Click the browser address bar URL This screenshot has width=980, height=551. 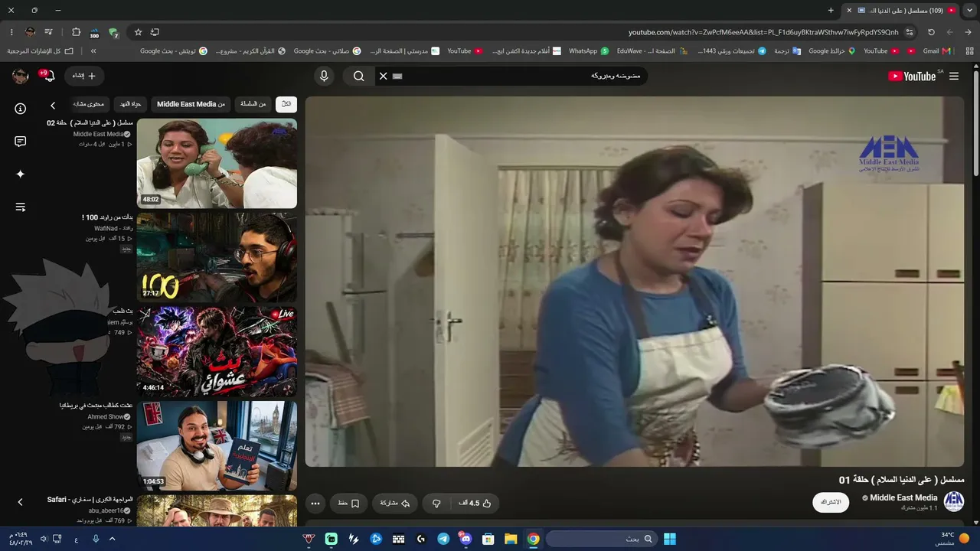(x=763, y=32)
